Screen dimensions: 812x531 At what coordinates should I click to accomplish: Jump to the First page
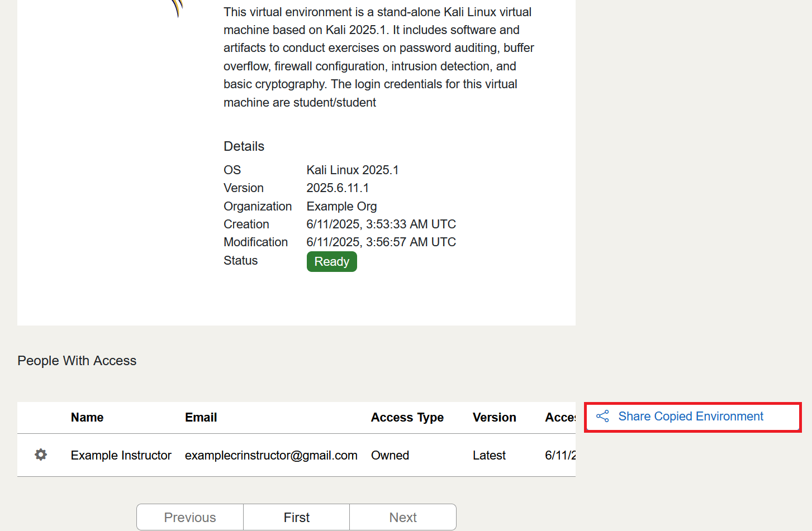[x=297, y=517]
